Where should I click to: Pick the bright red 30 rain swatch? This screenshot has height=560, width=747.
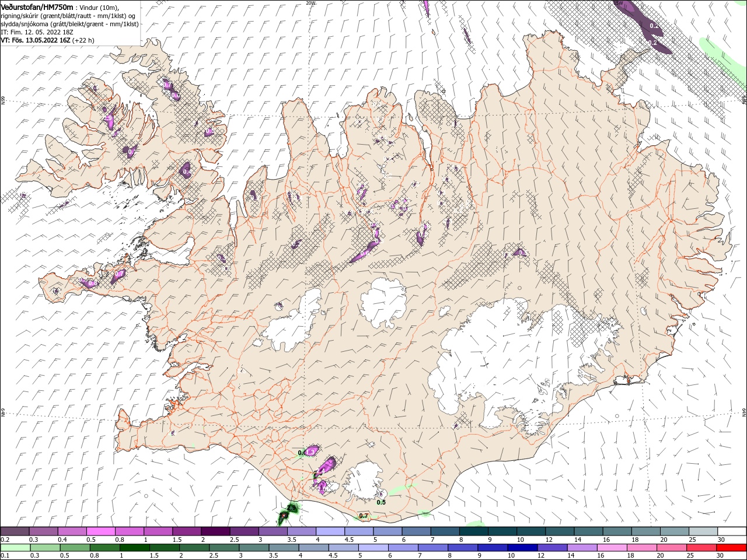pos(731,548)
